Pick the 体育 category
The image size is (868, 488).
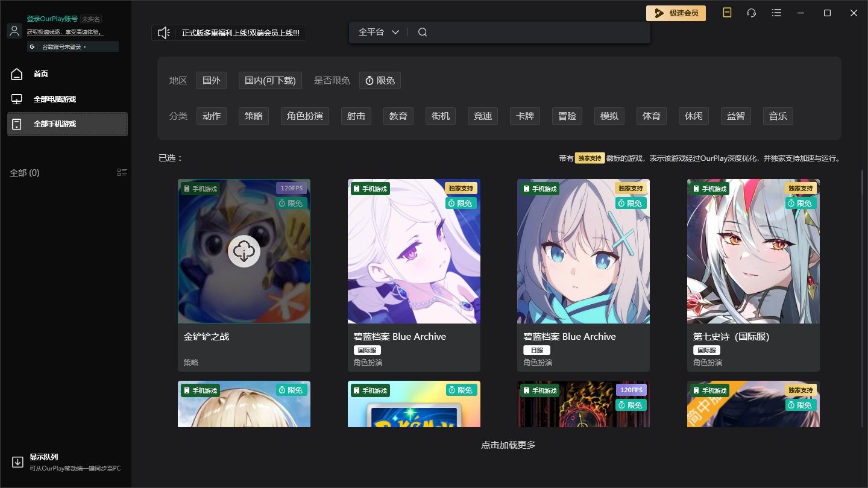pos(652,116)
